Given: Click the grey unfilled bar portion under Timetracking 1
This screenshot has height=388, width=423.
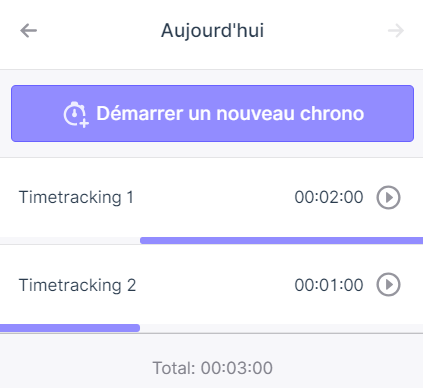Looking at the screenshot, I should point(70,241).
